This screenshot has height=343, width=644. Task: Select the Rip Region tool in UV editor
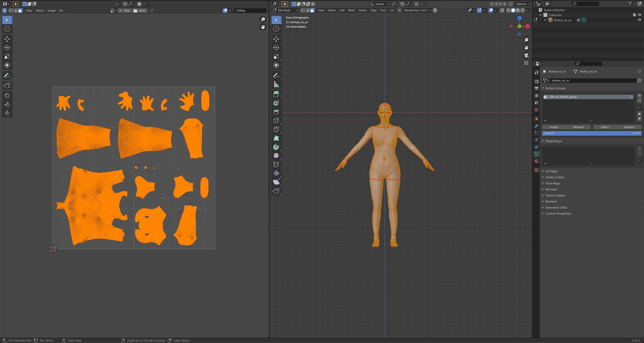pyautogui.click(x=7, y=86)
